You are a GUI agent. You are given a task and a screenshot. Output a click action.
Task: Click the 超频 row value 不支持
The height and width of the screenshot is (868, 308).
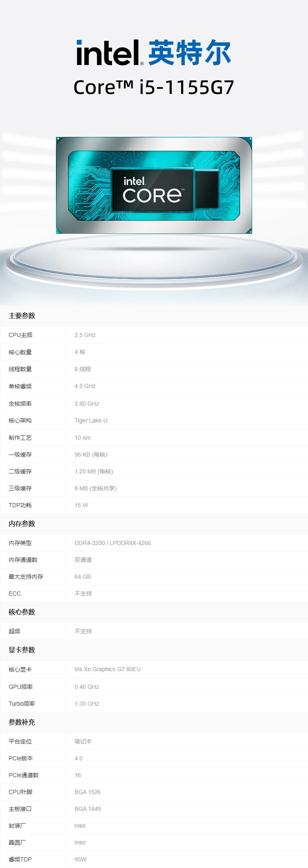[x=83, y=631]
